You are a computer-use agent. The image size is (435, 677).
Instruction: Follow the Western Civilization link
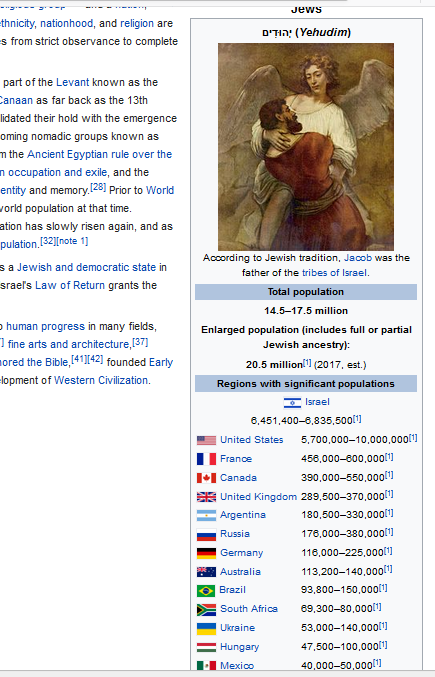101,380
